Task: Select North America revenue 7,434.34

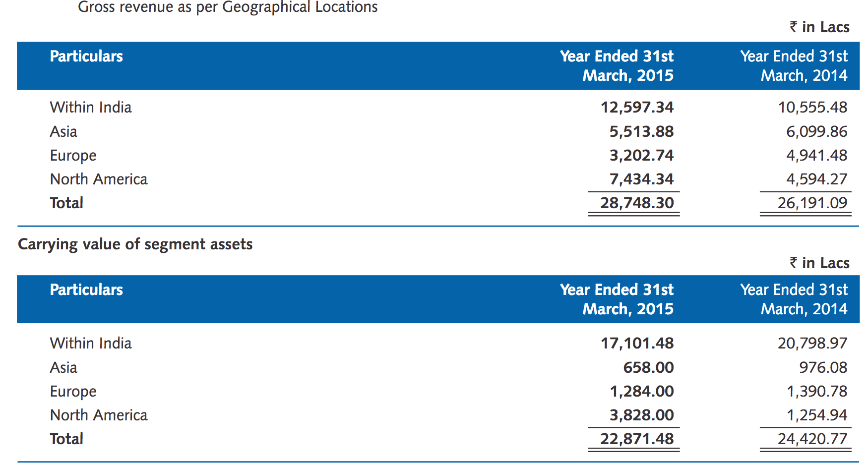Action: click(641, 179)
